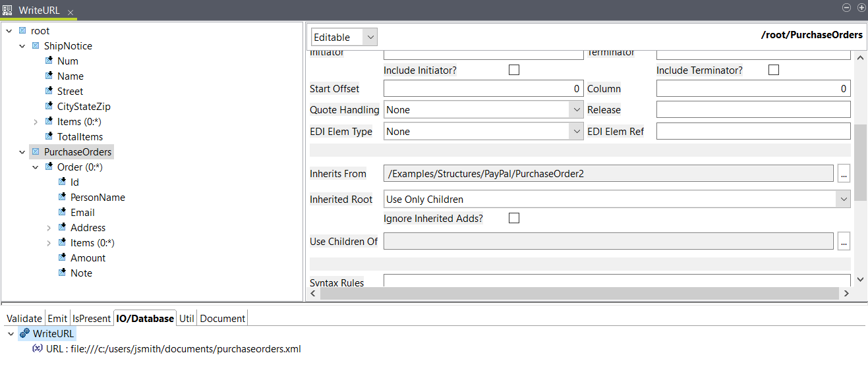Image resolution: width=868 pixels, height=378 pixels.
Task: Click the Email field icon
Action: click(x=63, y=213)
